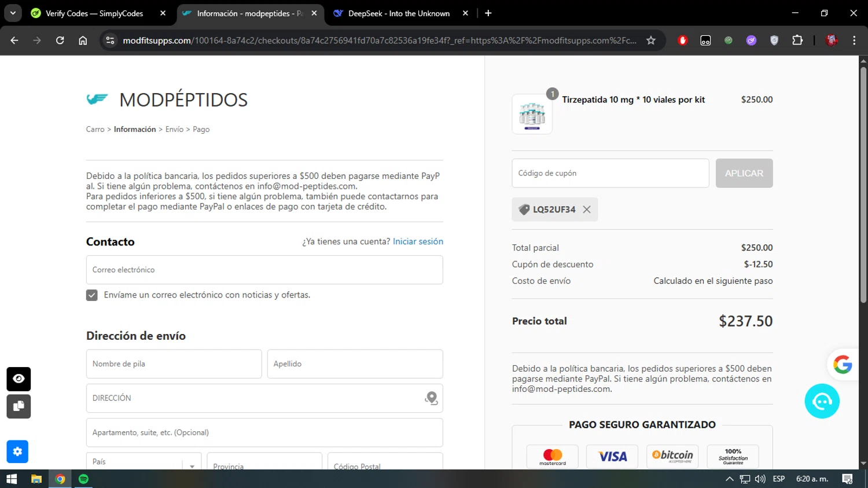Click the page vertical scrollbar

coord(863,185)
